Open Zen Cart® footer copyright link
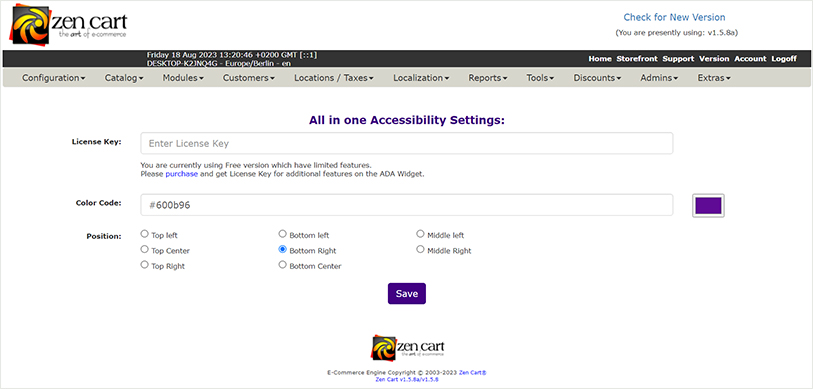 tap(472, 373)
